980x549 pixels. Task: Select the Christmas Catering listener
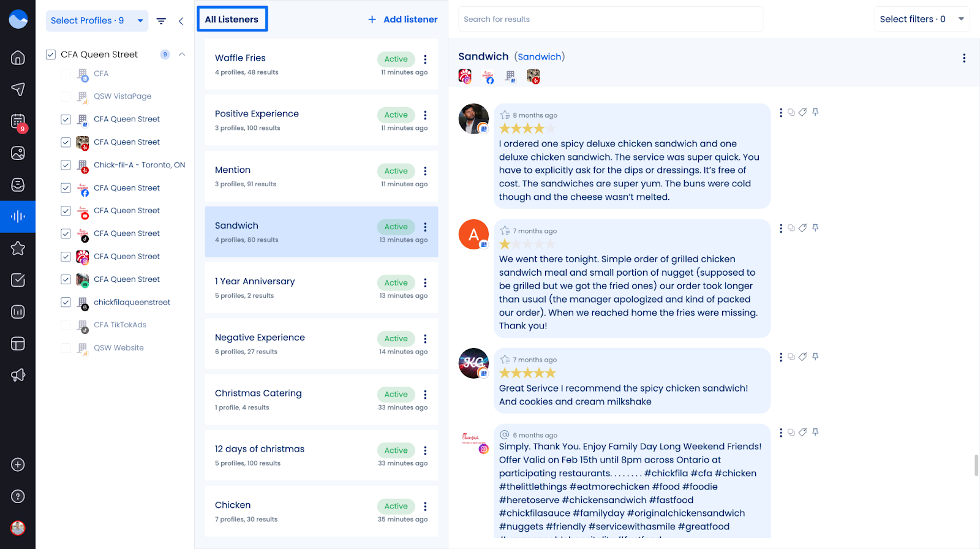(x=322, y=399)
